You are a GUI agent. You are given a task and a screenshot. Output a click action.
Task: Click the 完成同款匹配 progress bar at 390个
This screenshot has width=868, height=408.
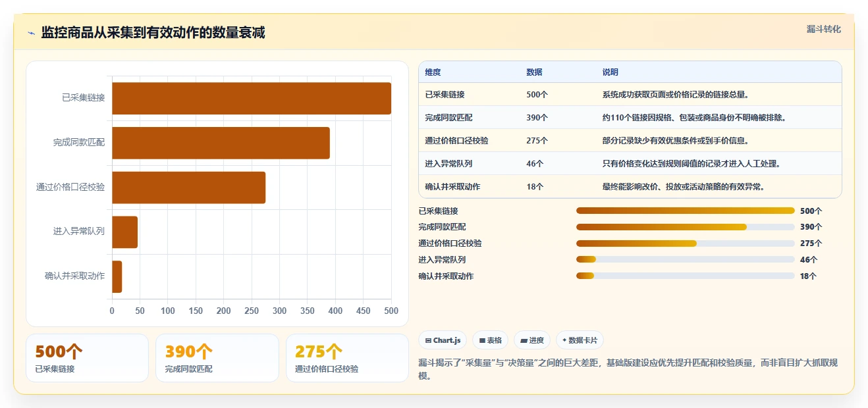[686, 227]
